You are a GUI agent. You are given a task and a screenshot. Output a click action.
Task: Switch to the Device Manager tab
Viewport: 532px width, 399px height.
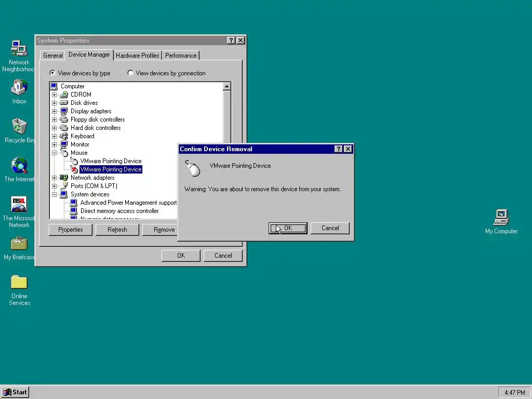coord(89,54)
